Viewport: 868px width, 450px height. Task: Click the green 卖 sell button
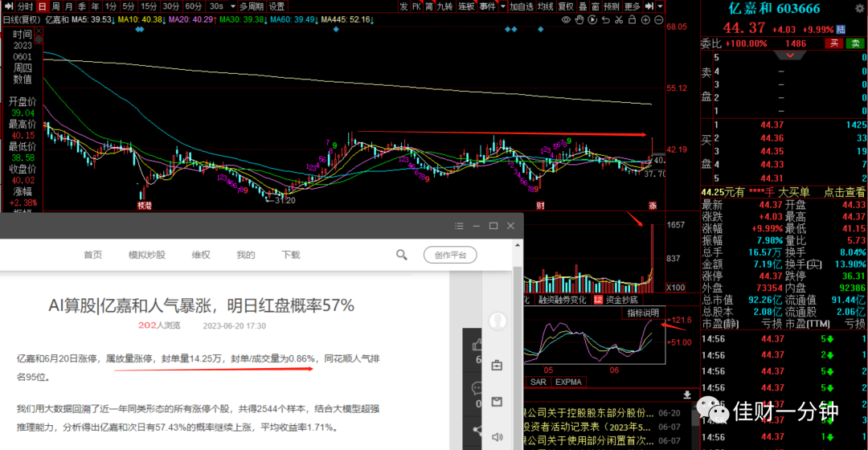[855, 43]
